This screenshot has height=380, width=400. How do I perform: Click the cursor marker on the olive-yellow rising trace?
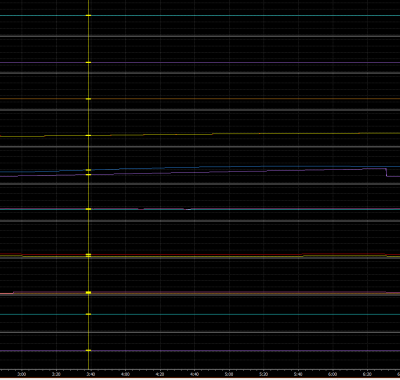pos(88,135)
